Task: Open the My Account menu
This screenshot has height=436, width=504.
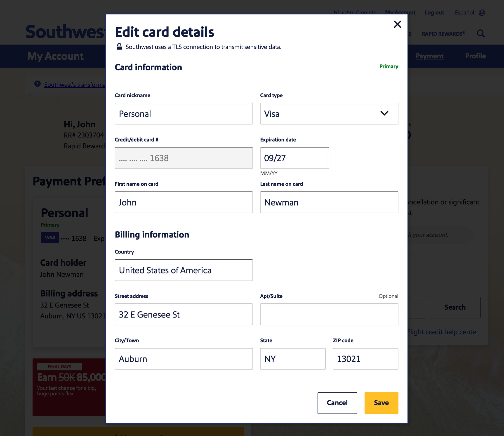Action: click(400, 13)
